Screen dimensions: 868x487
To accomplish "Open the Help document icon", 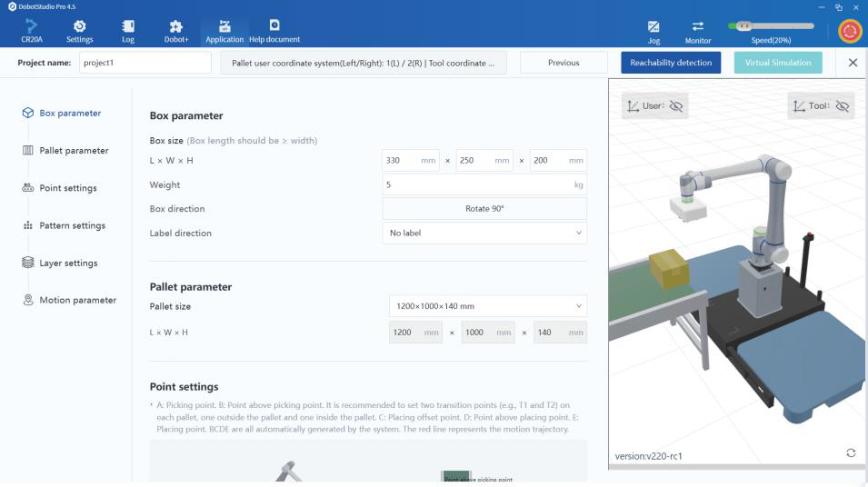I will 274,27.
